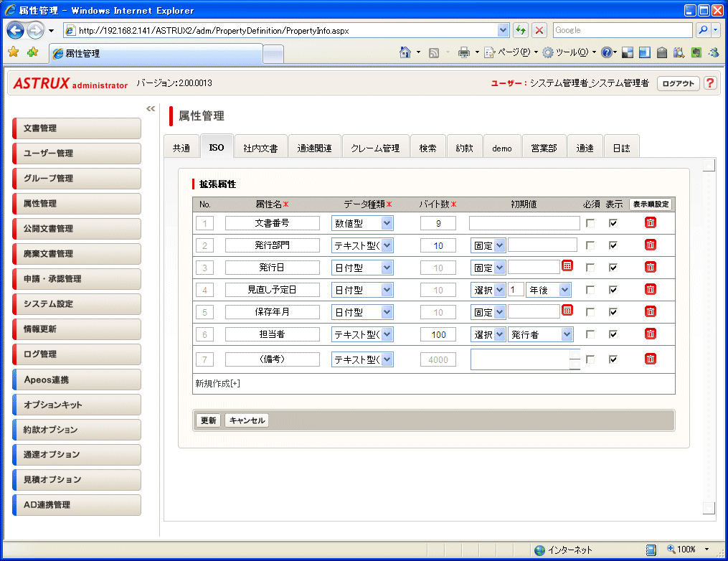
Task: Switch to the クレーム管理 tab
Action: tap(374, 148)
